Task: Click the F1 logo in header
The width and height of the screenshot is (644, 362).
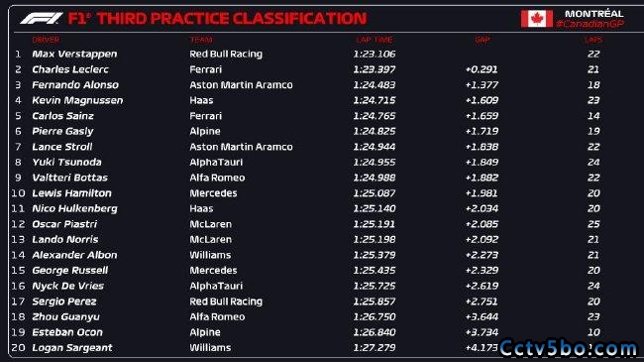Action: click(x=41, y=18)
